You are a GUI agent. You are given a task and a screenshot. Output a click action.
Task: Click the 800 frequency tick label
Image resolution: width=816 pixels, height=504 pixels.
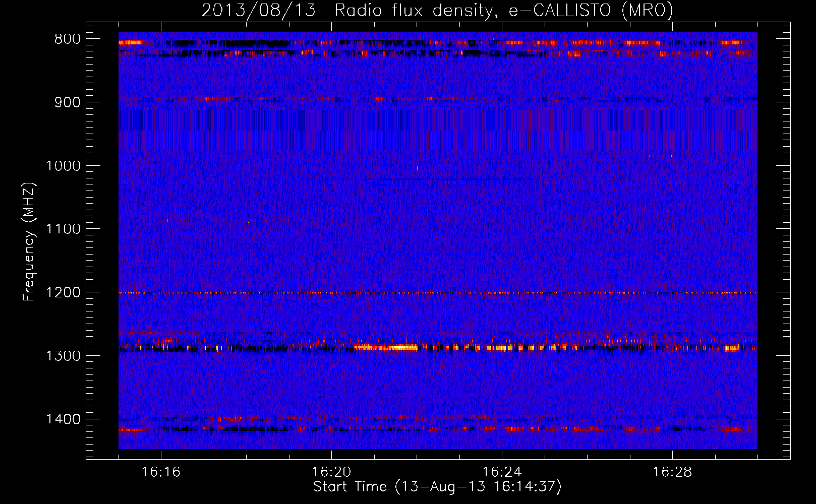point(67,39)
